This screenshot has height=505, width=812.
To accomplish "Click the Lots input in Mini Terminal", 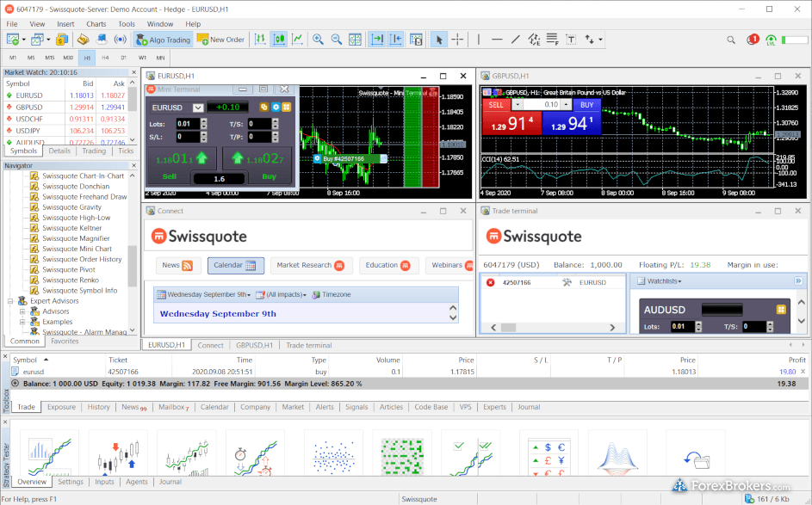I will 187,124.
